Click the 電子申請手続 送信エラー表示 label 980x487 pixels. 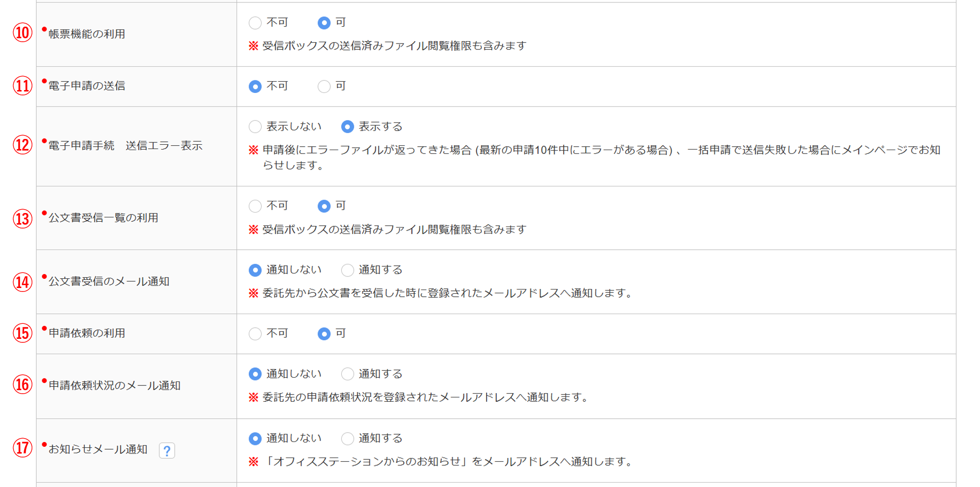125,146
